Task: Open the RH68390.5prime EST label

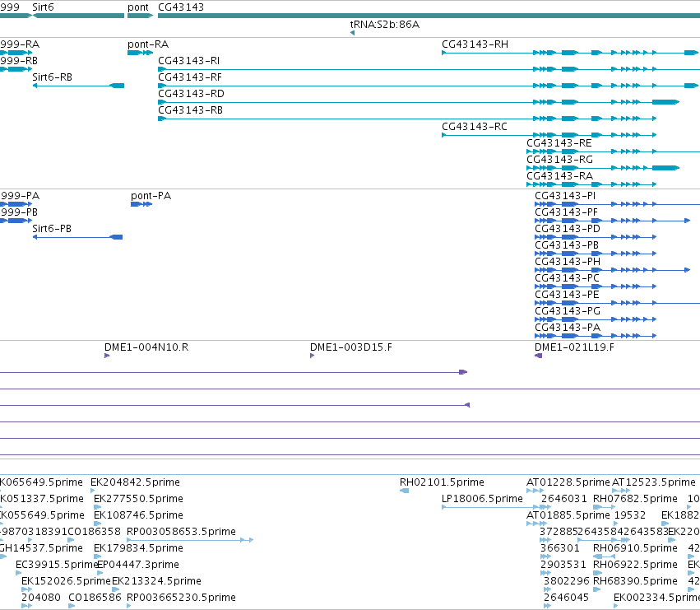Action: click(635, 581)
